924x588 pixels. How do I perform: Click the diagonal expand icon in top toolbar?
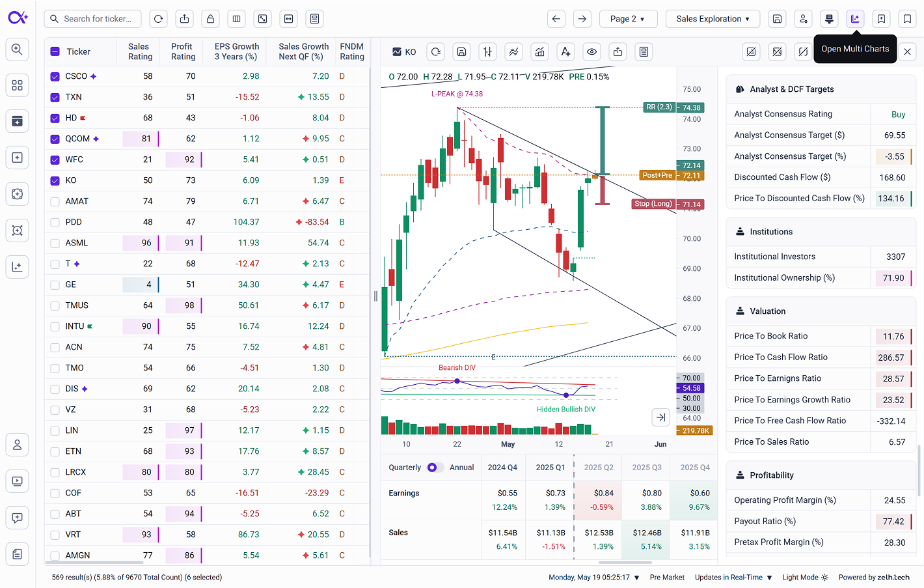[x=263, y=19]
